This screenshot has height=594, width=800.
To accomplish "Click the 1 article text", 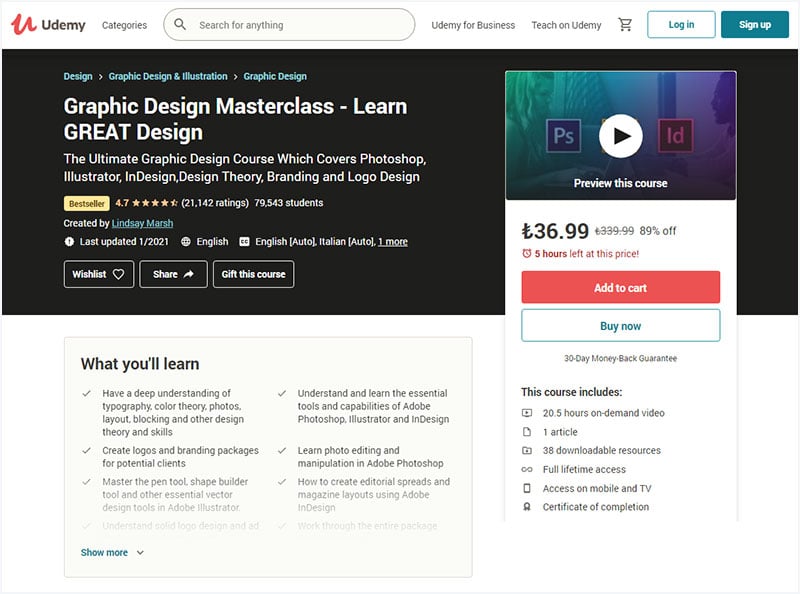I will point(560,432).
